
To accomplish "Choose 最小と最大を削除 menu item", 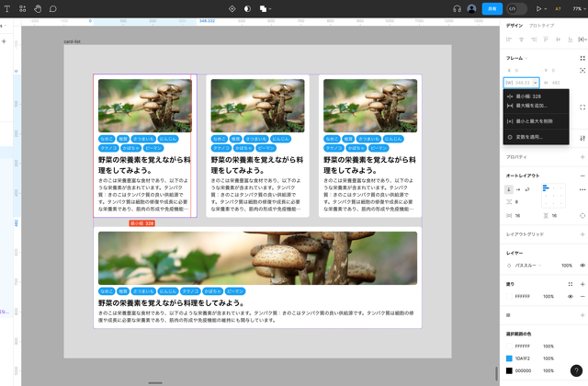I will [534, 121].
